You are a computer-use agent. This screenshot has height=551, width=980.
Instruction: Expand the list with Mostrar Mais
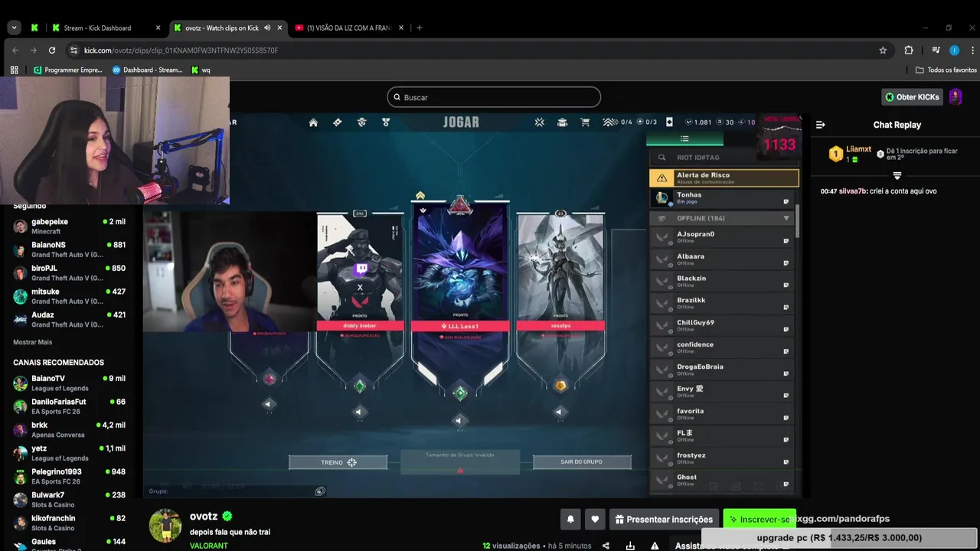coord(33,342)
